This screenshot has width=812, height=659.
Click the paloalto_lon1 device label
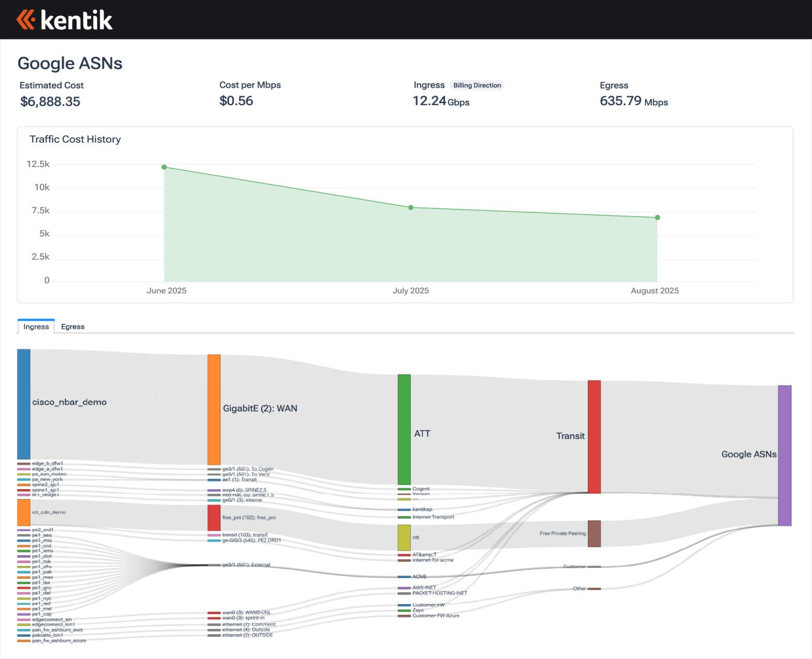pyautogui.click(x=47, y=635)
